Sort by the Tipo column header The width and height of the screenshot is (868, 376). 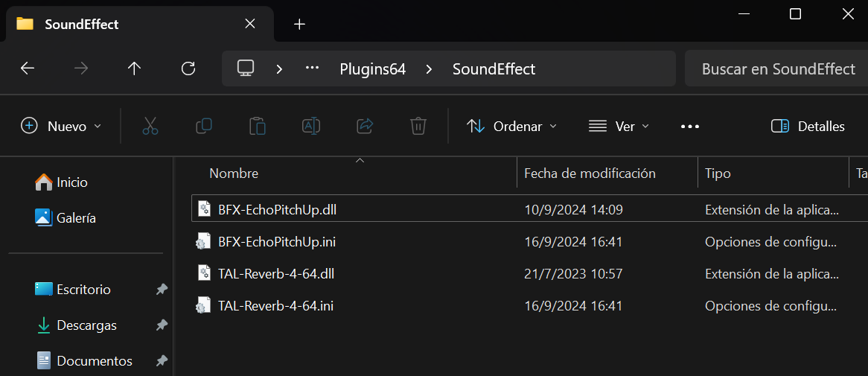(x=718, y=173)
